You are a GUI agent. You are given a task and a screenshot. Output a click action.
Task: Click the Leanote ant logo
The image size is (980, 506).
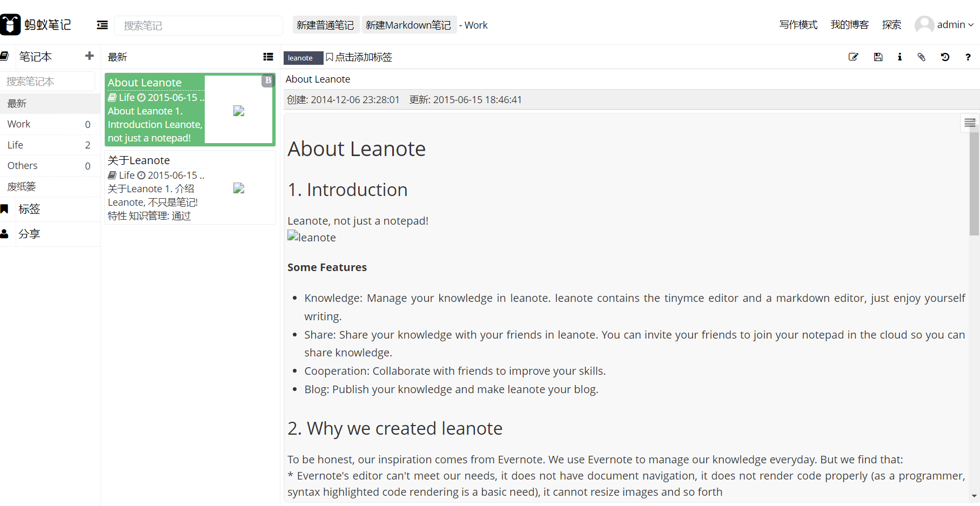pyautogui.click(x=10, y=25)
